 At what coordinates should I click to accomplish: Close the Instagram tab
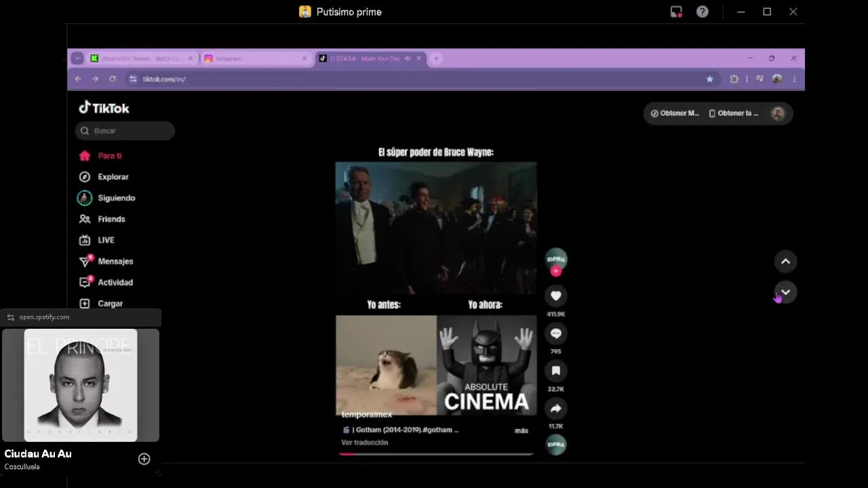(304, 58)
